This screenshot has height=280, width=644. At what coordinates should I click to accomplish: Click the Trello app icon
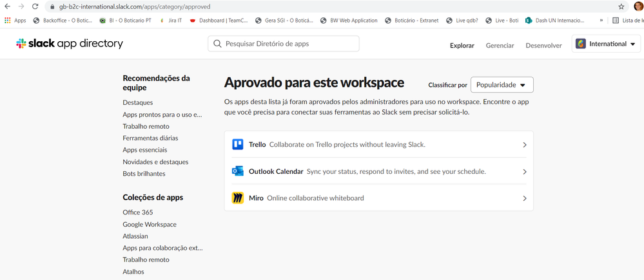click(x=237, y=144)
